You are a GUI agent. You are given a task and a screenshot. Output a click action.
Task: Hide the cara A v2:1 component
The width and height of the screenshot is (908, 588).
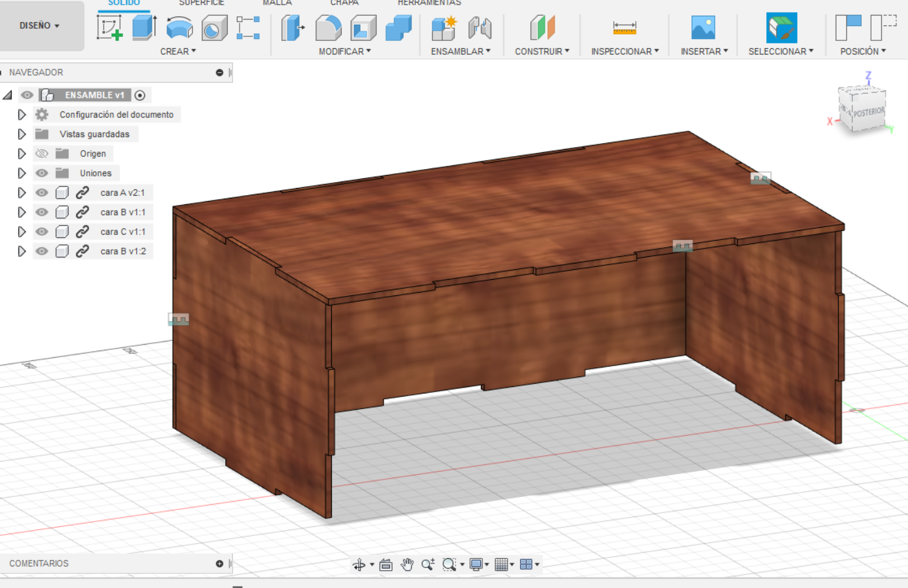[42, 193]
